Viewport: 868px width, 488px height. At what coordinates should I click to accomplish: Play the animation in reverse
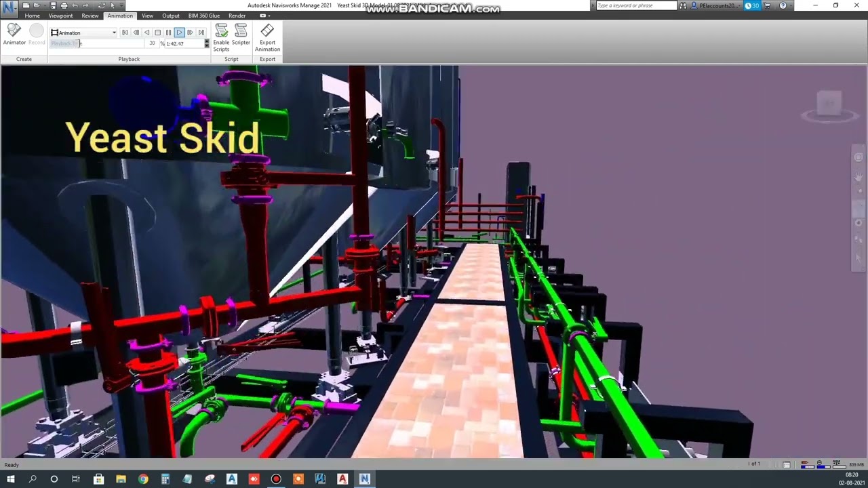click(146, 33)
